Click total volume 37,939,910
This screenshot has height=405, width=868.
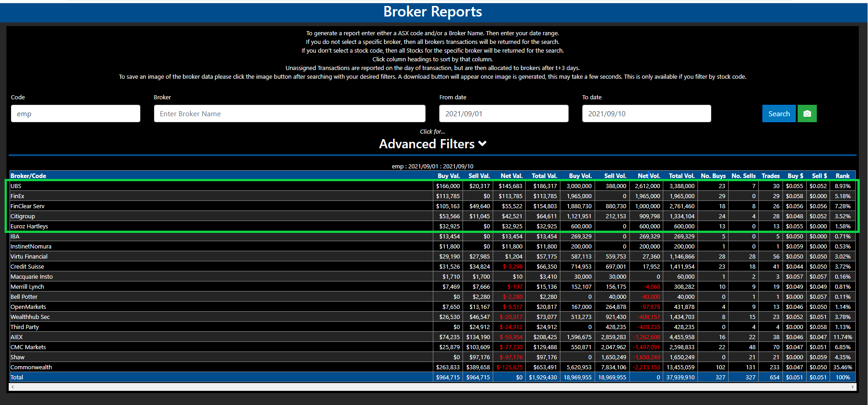click(x=681, y=377)
